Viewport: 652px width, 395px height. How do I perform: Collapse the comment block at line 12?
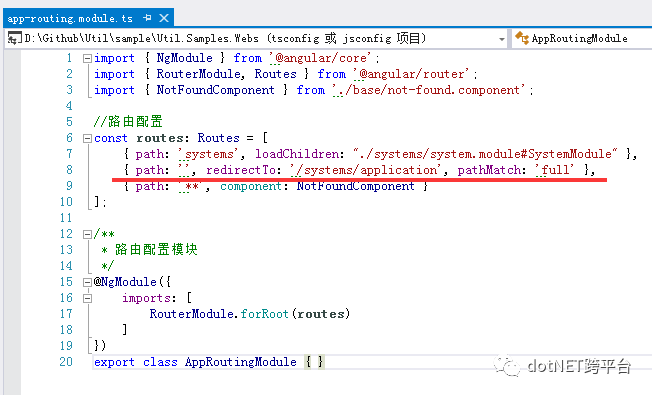(x=87, y=235)
